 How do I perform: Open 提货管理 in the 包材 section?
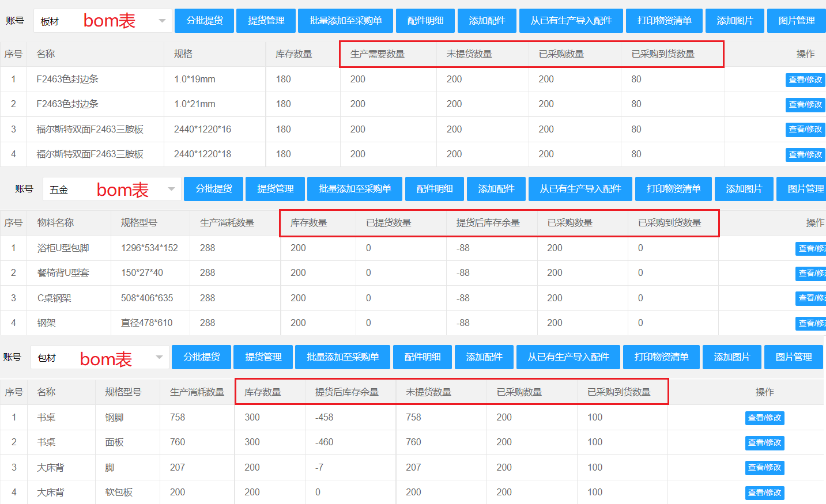pos(263,357)
